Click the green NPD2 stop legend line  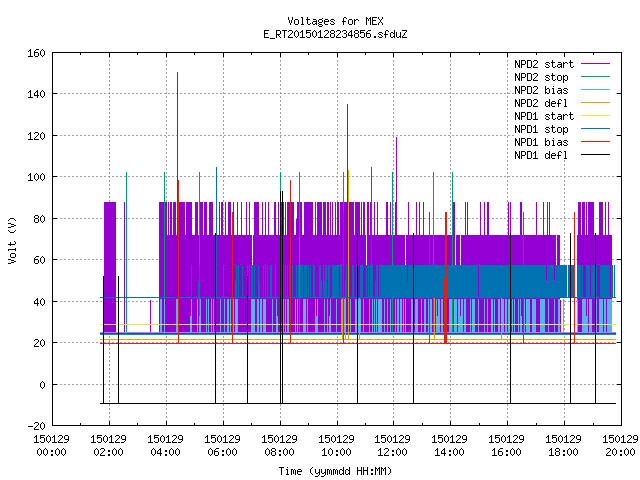[595, 76]
